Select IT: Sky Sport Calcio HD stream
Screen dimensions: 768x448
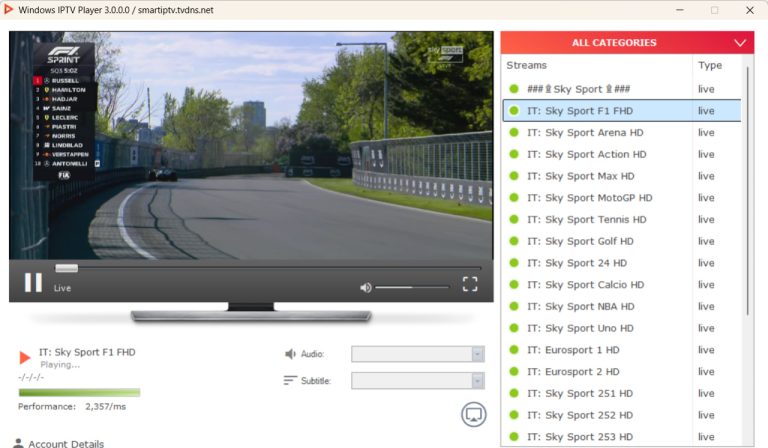pyautogui.click(x=622, y=284)
